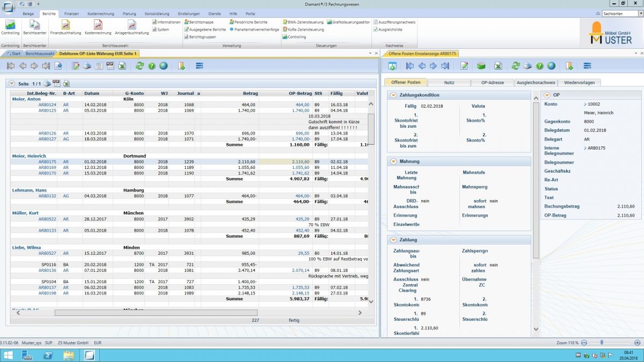Click the Berichtsmappe ribbon button
Screen dimensions: 644x362
pos(199,22)
